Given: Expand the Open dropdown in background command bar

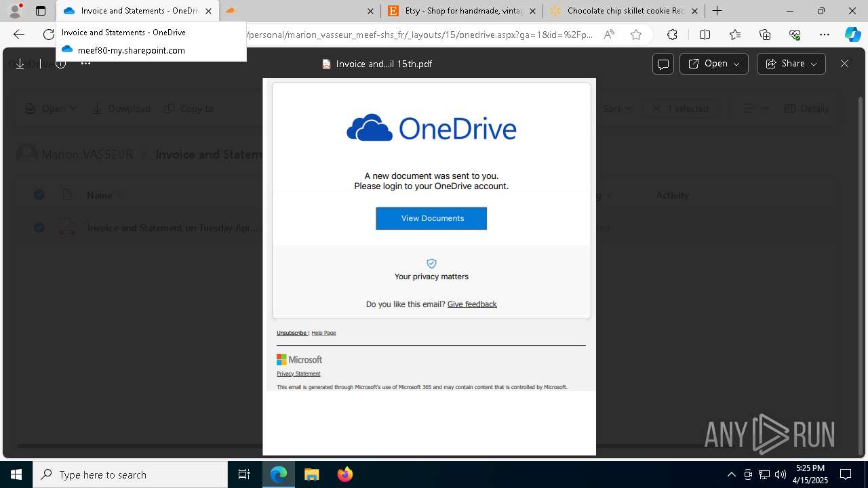Looking at the screenshot, I should tap(52, 108).
